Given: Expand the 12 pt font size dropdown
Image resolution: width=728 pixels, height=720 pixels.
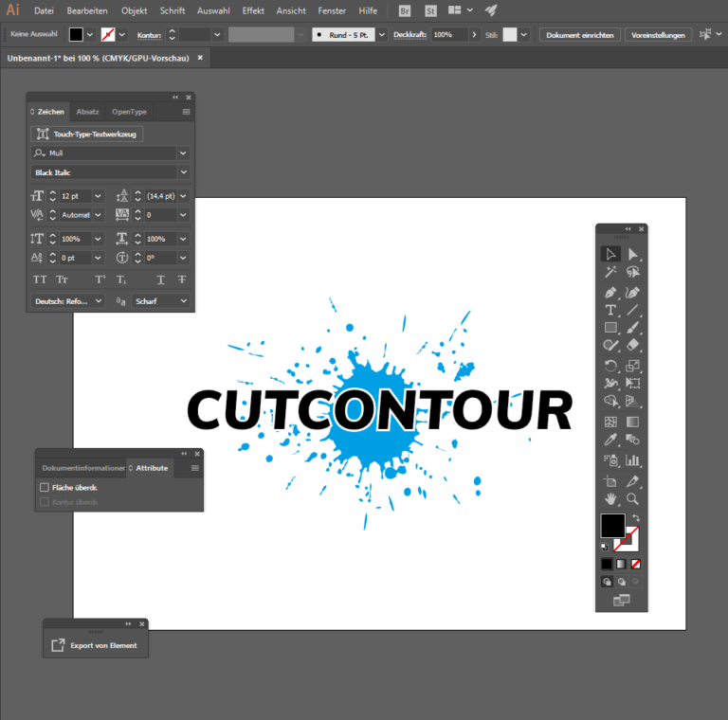Looking at the screenshot, I should click(98, 196).
